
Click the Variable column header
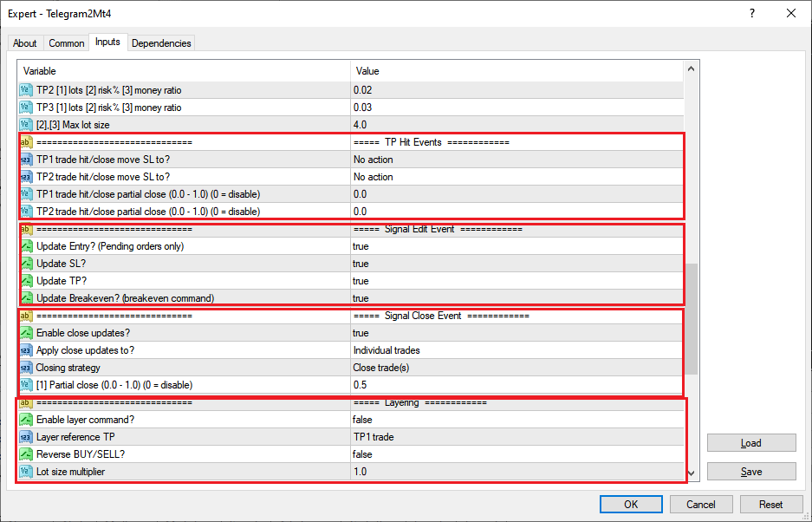pyautogui.click(x=184, y=71)
